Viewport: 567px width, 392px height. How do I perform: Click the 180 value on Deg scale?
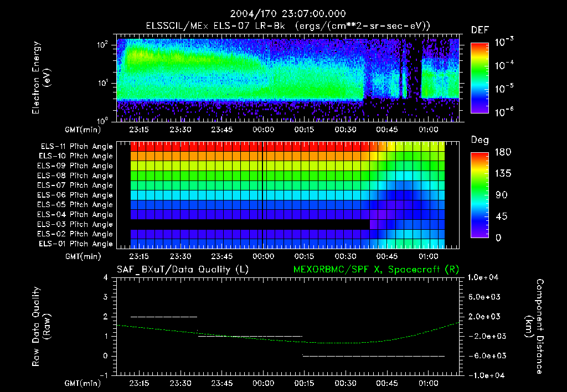pyautogui.click(x=503, y=152)
